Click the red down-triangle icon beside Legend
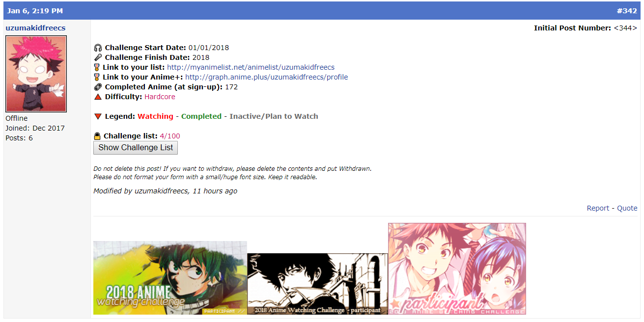The height and width of the screenshot is (322, 644). coord(98,116)
